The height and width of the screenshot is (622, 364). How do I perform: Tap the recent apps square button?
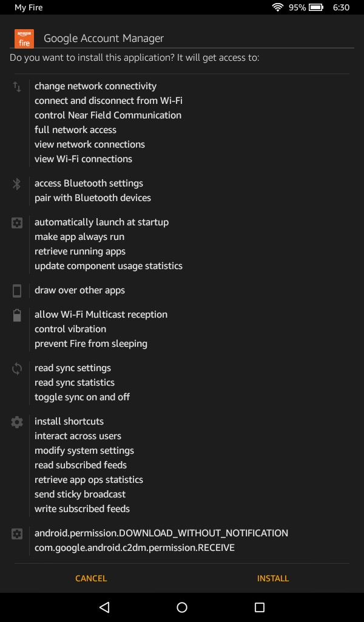[260, 607]
